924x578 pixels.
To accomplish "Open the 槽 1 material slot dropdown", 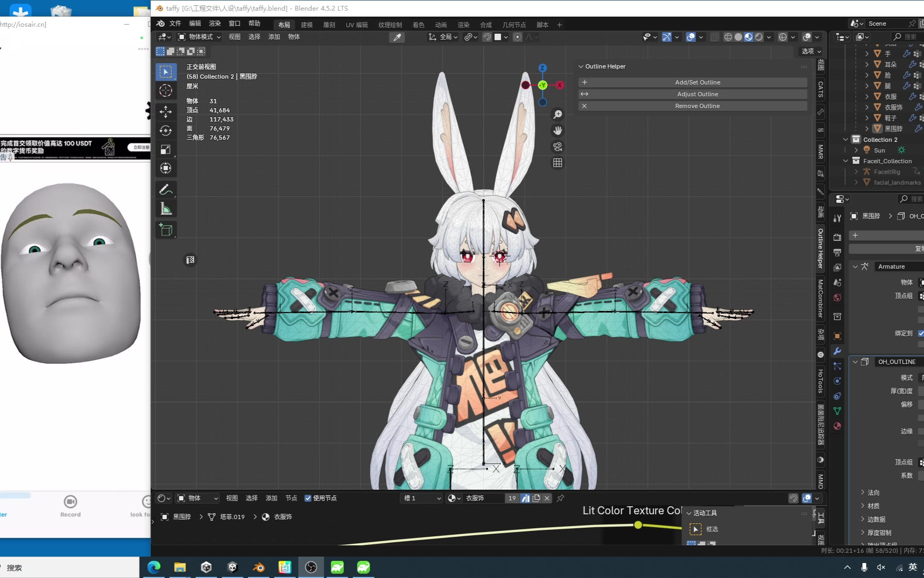I will click(x=422, y=498).
